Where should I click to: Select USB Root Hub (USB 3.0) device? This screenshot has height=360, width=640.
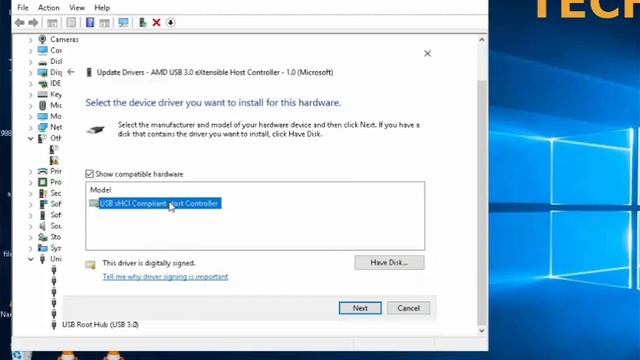(100, 324)
